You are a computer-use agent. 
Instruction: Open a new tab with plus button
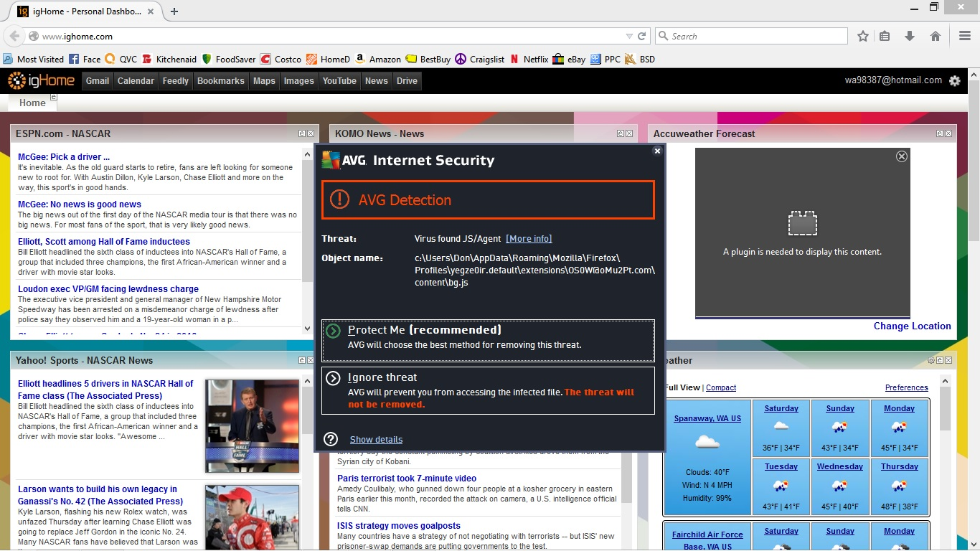pos(174,11)
